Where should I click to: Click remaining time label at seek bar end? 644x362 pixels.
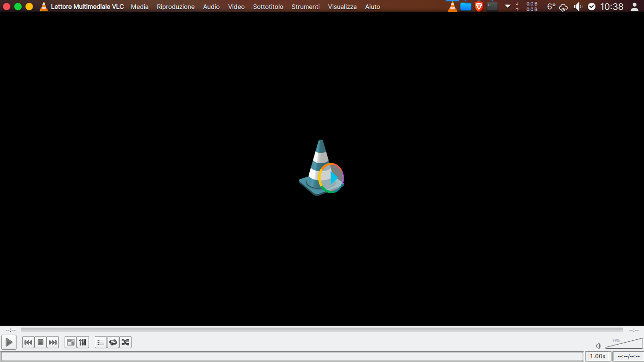click(x=634, y=330)
